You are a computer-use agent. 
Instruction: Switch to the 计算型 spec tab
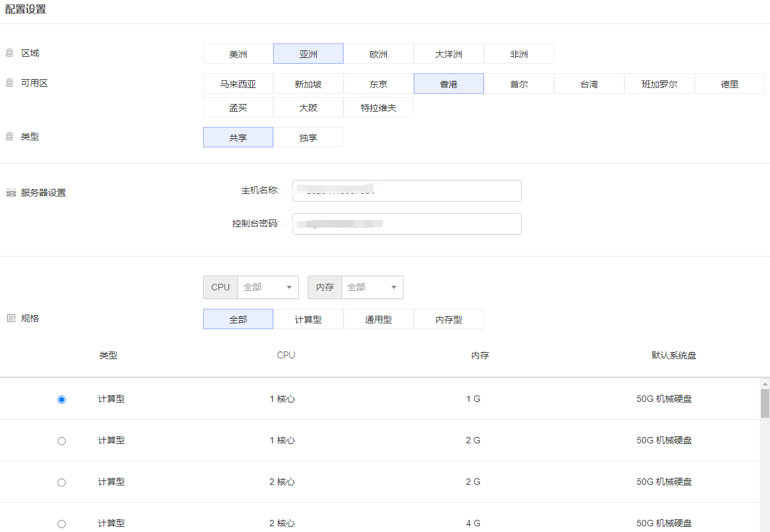point(308,319)
